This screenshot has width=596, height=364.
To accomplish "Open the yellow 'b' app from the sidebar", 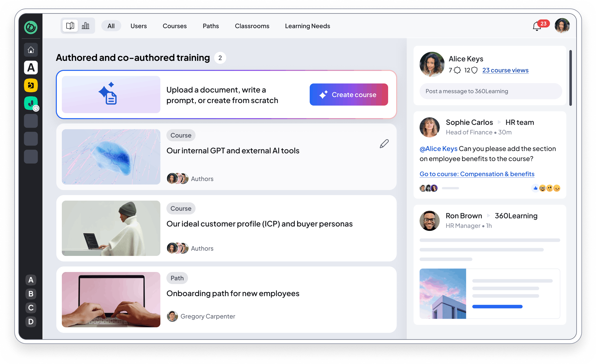I will coord(31,85).
